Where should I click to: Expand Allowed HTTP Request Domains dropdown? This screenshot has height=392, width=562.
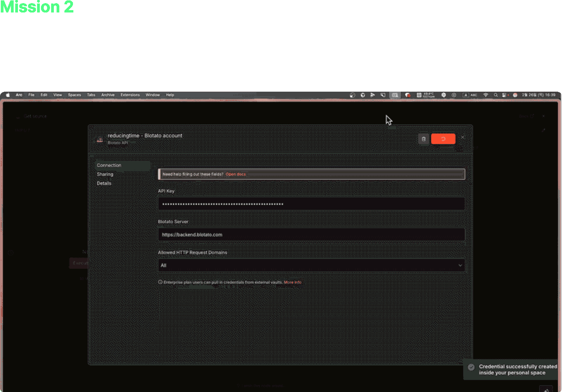click(311, 265)
